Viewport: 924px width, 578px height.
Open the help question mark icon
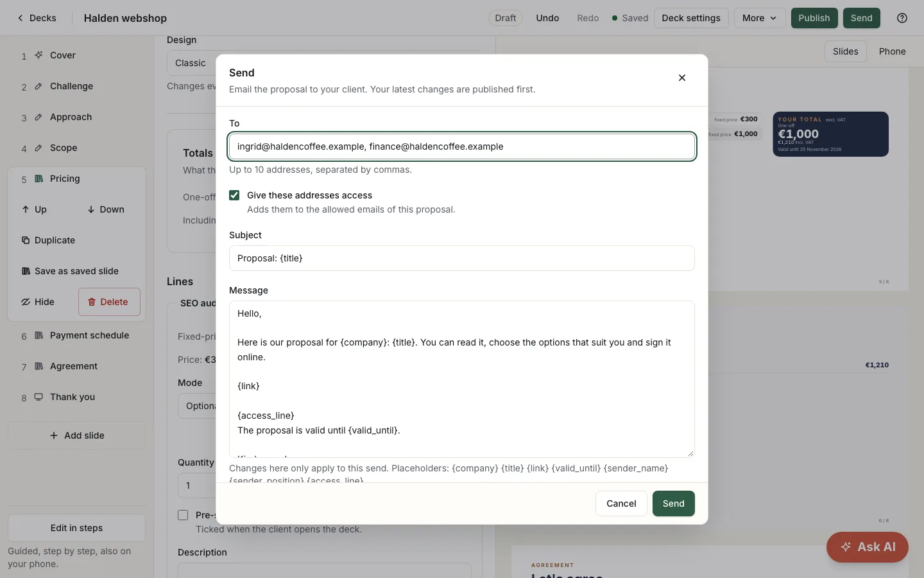click(902, 18)
